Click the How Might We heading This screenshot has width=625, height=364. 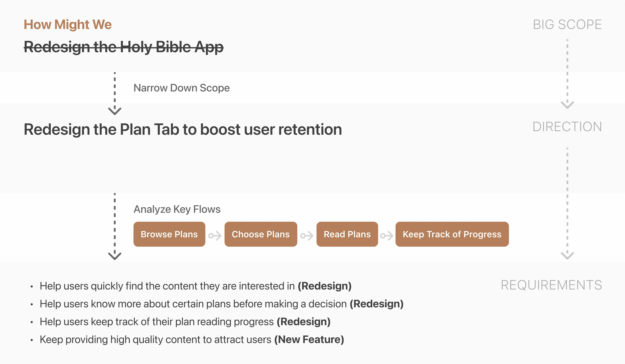(68, 25)
